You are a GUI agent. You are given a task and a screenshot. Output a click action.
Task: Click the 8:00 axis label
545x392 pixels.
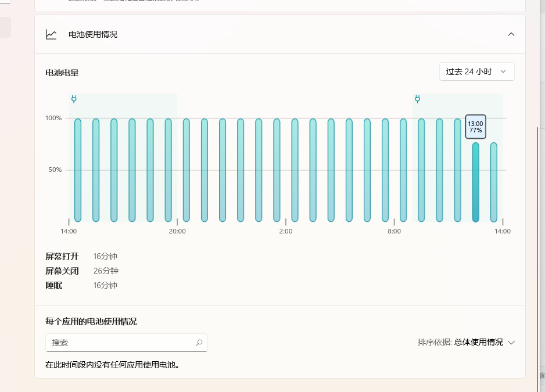(394, 231)
